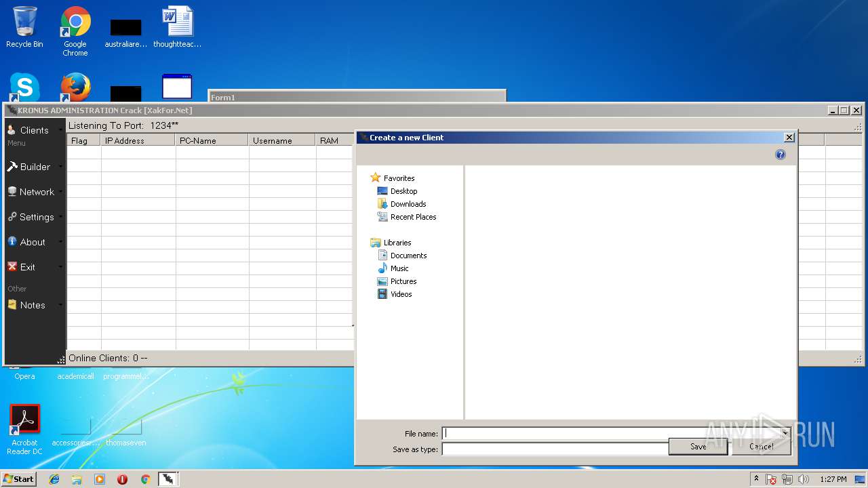Expand the Builder dropdown arrow
The width and height of the screenshot is (868, 488).
(x=60, y=167)
